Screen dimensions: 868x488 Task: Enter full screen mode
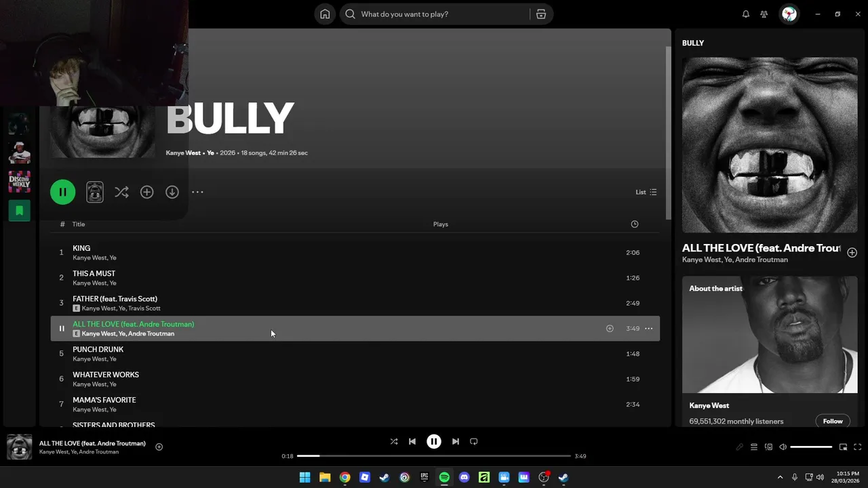[x=857, y=447]
